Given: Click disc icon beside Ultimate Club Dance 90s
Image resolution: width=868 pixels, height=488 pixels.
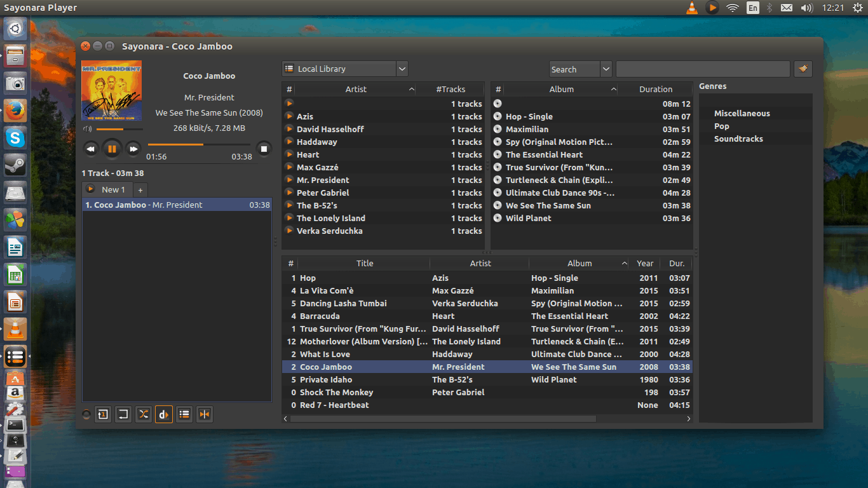Looking at the screenshot, I should coord(498,193).
